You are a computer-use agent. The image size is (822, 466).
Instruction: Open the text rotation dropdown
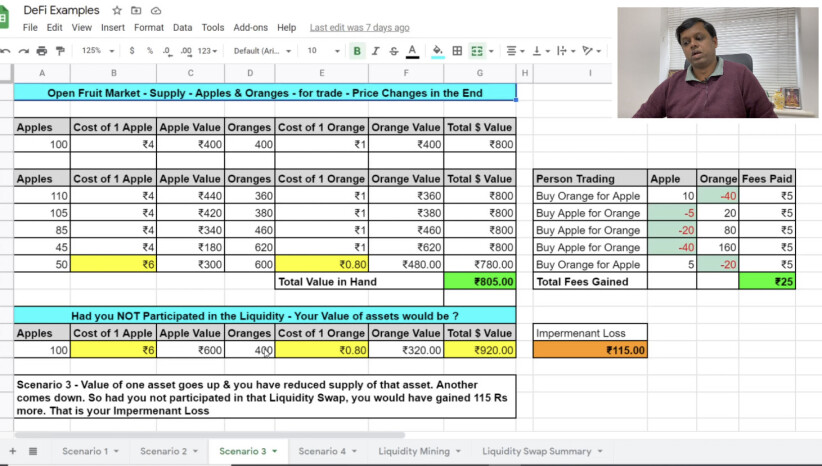tap(591, 51)
